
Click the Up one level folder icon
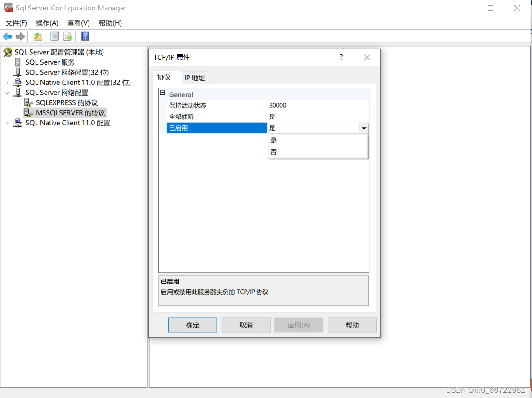tap(38, 37)
